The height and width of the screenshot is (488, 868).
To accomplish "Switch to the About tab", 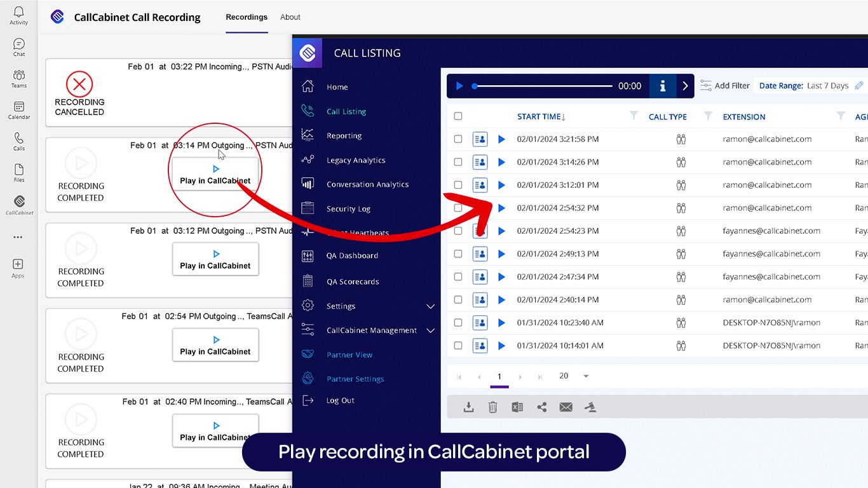I will coord(290,17).
